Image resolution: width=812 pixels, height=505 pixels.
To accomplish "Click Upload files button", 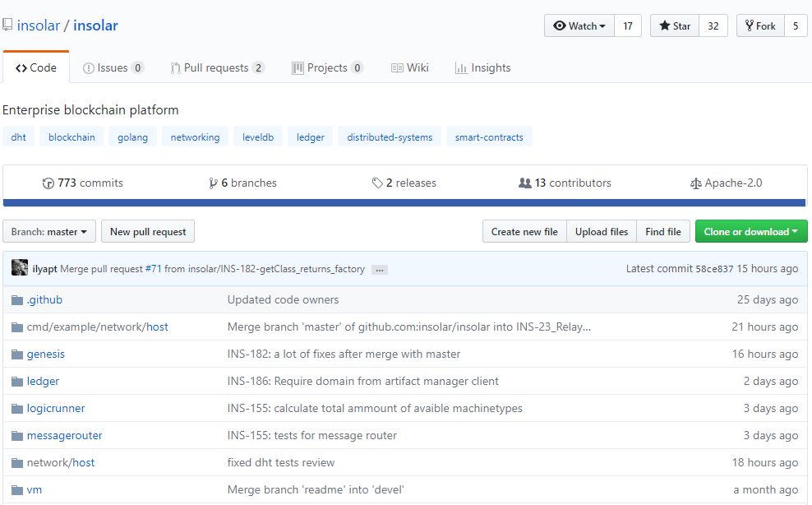I will 602,232.
